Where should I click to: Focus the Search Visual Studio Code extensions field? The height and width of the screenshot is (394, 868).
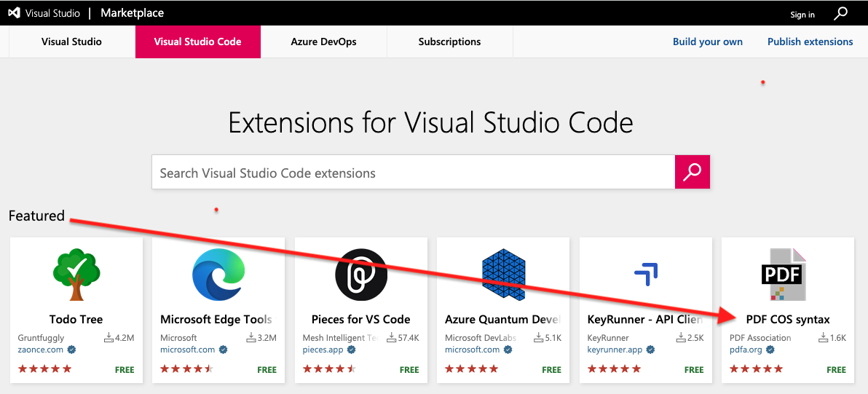[x=413, y=173]
